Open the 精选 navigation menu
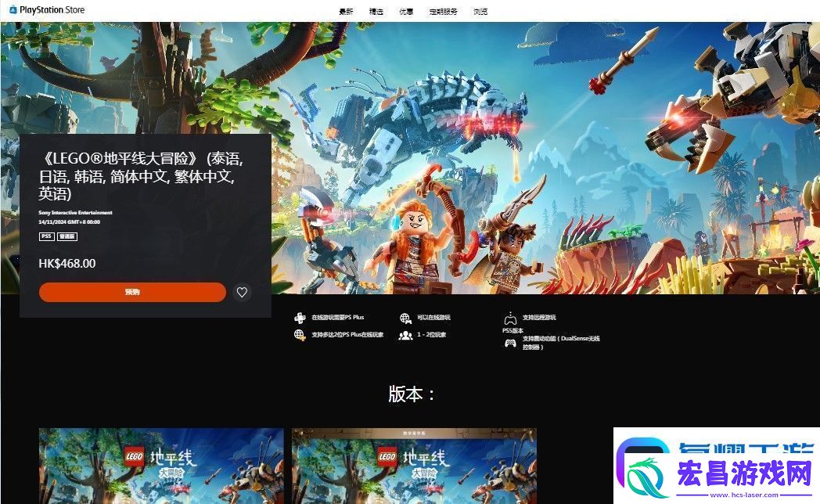820x504 pixels. (376, 12)
